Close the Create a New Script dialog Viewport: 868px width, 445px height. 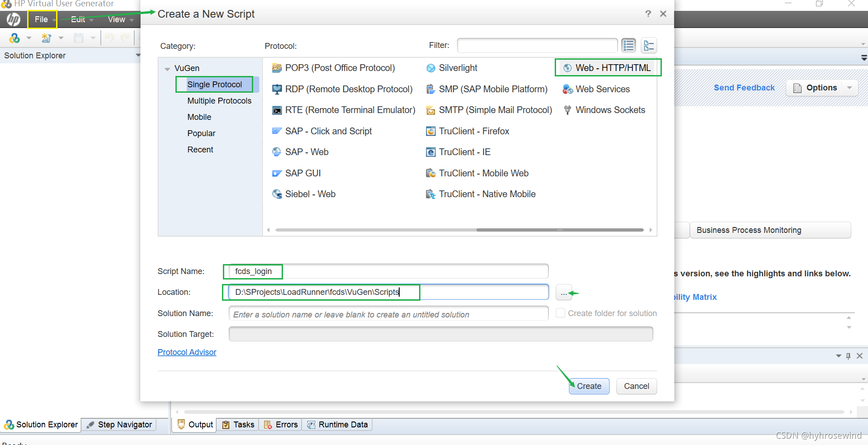coord(663,14)
